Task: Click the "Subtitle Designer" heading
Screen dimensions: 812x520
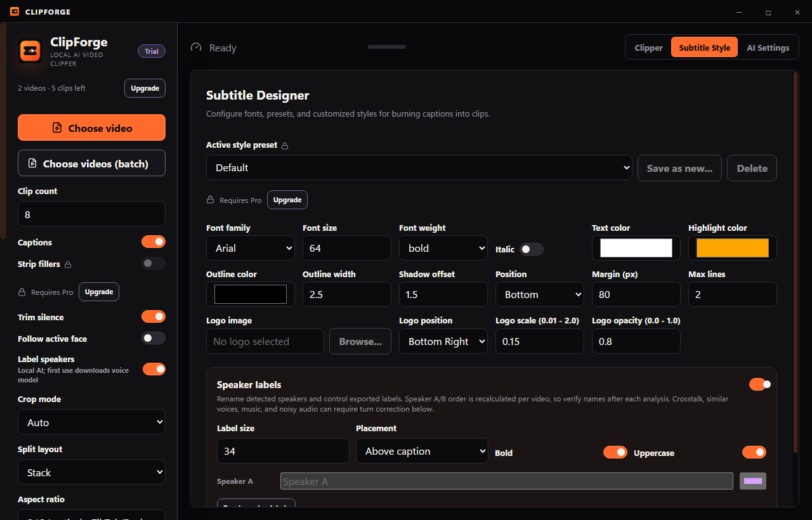Action: click(x=258, y=96)
